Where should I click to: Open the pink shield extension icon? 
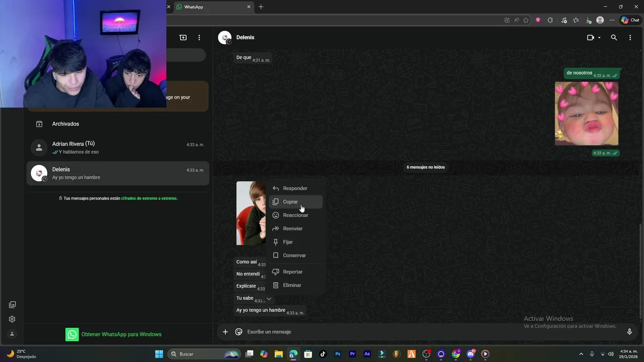[x=538, y=20]
